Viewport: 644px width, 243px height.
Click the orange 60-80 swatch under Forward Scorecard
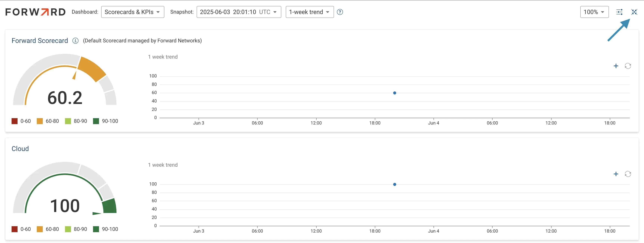(x=40, y=121)
